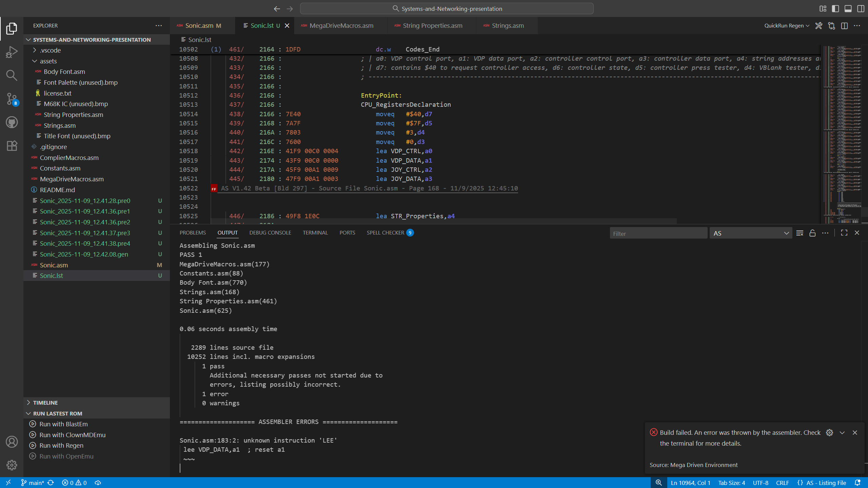Screen dimensions: 868x488
Task: Run with Regen emulator
Action: [61, 445]
